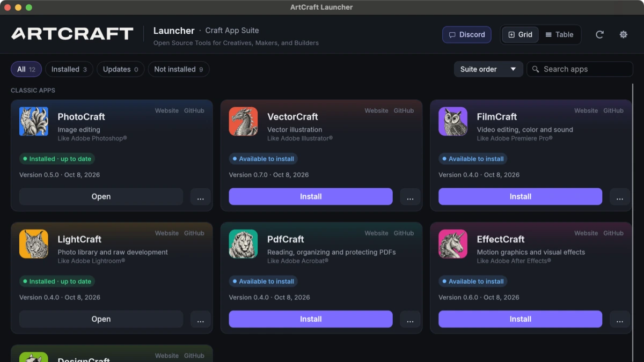Screen dimensions: 644x362
Task: Switch to Grid view
Action: 520,34
